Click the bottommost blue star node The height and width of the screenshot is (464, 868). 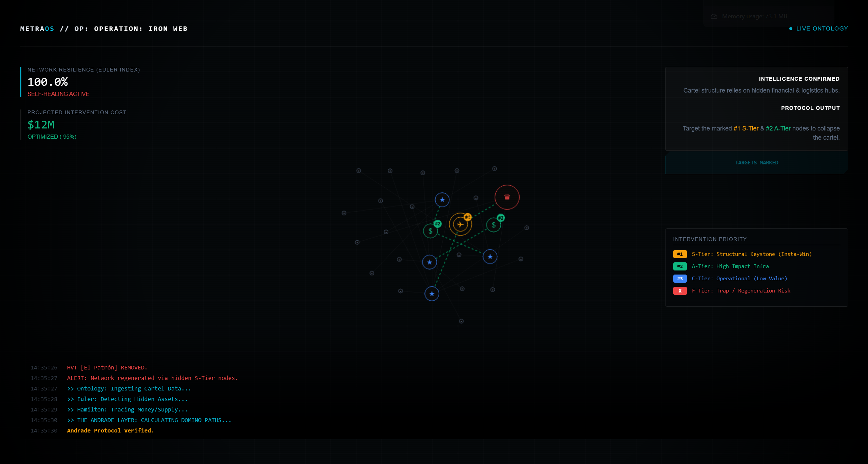[432, 294]
